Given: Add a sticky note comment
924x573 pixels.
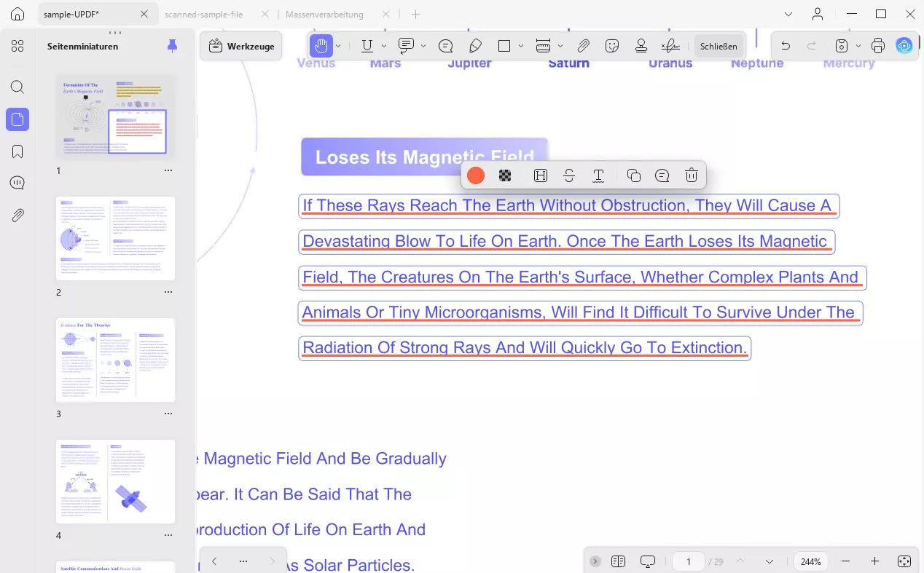Looking at the screenshot, I should [445, 46].
